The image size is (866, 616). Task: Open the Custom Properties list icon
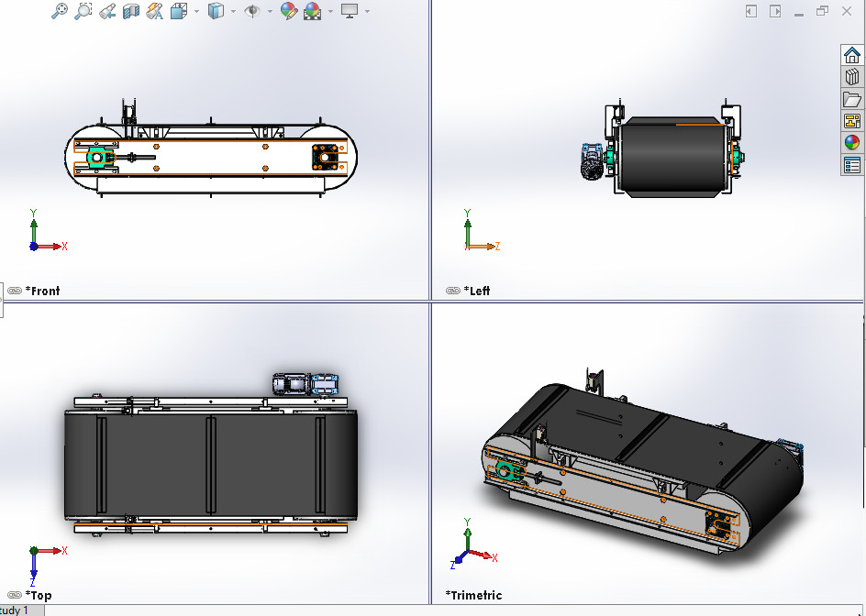[x=851, y=166]
